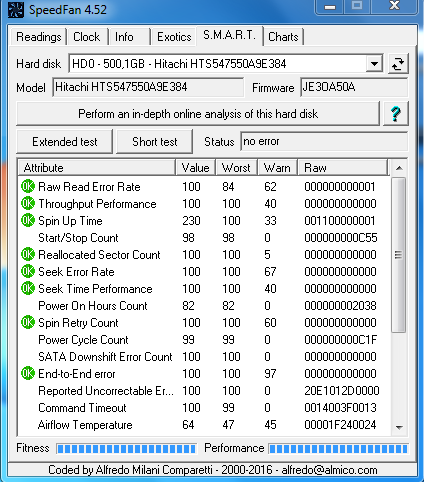
Task: Click the Warn column header
Action: pos(277,168)
